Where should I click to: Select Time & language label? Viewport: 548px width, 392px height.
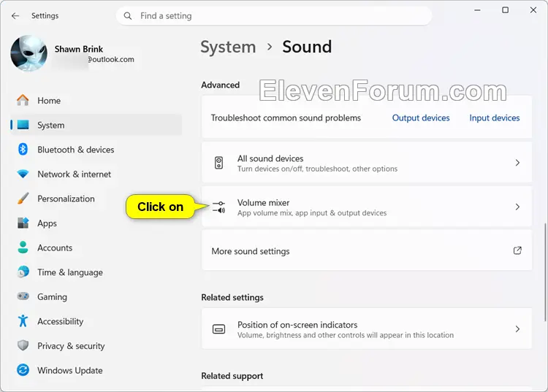70,272
